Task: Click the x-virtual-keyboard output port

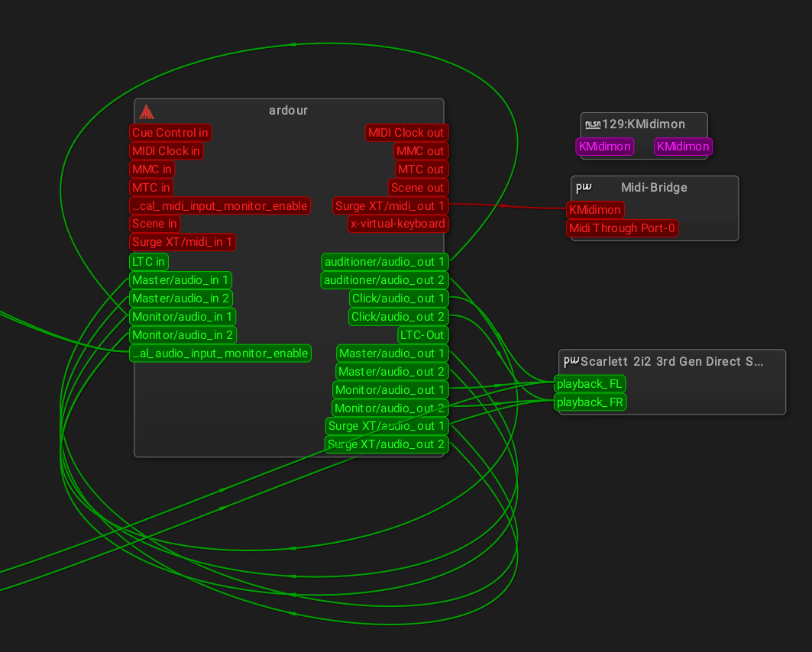Action: [397, 224]
